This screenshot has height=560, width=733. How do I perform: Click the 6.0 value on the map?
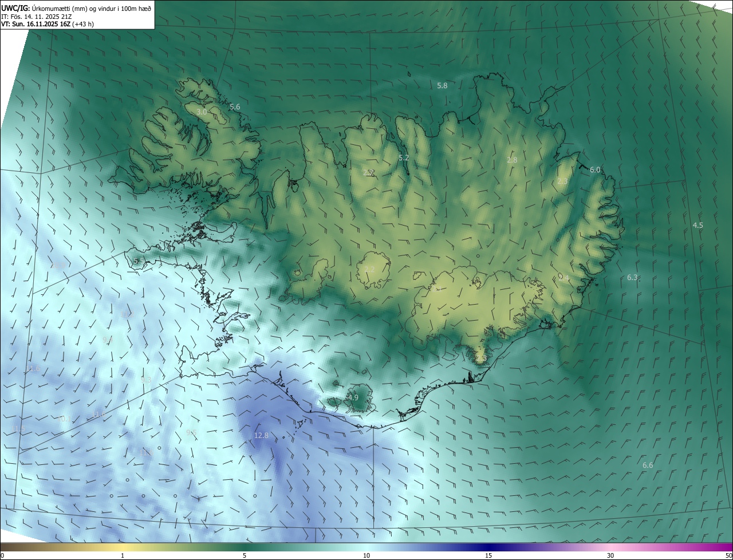click(x=595, y=169)
